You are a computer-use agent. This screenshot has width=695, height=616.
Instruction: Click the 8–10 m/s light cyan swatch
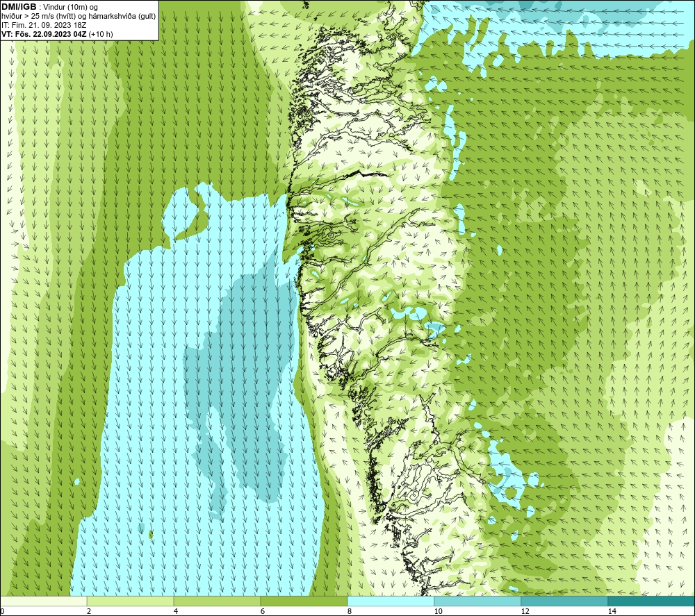(391, 601)
